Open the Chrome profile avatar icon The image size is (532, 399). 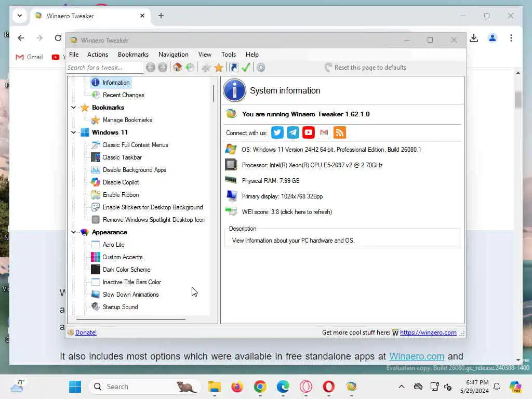[x=493, y=38]
